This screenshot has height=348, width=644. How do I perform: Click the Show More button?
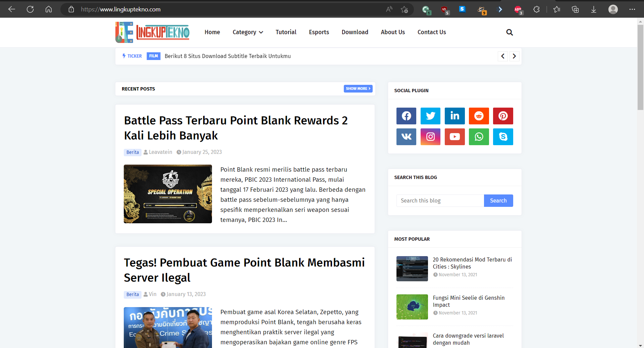pyautogui.click(x=358, y=89)
